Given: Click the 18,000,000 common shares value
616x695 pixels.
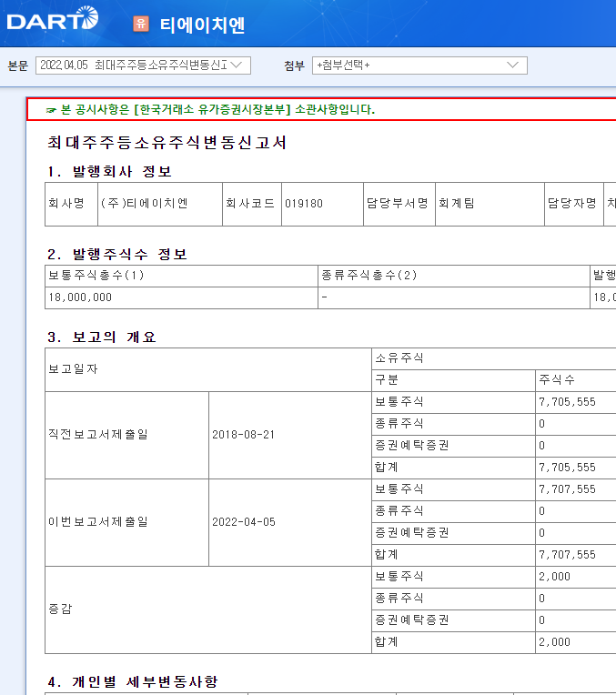Looking at the screenshot, I should click(80, 297).
